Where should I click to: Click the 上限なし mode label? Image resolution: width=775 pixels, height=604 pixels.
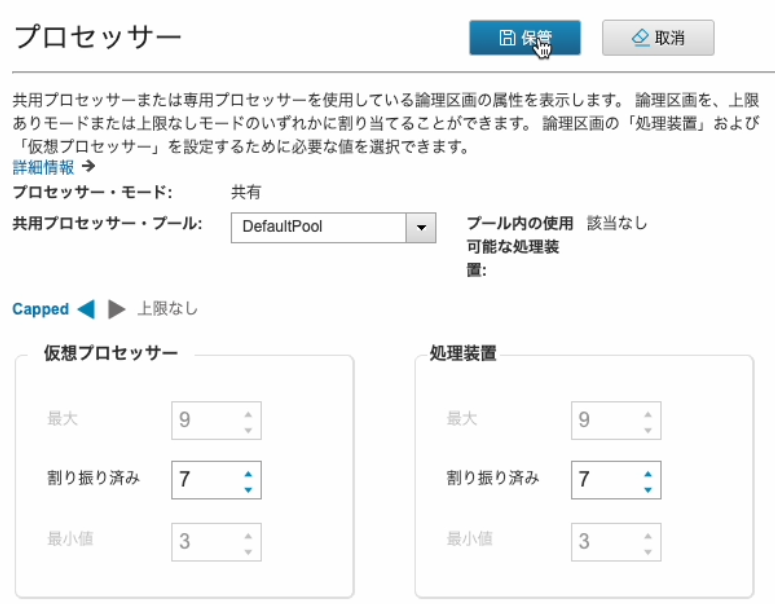tap(168, 309)
